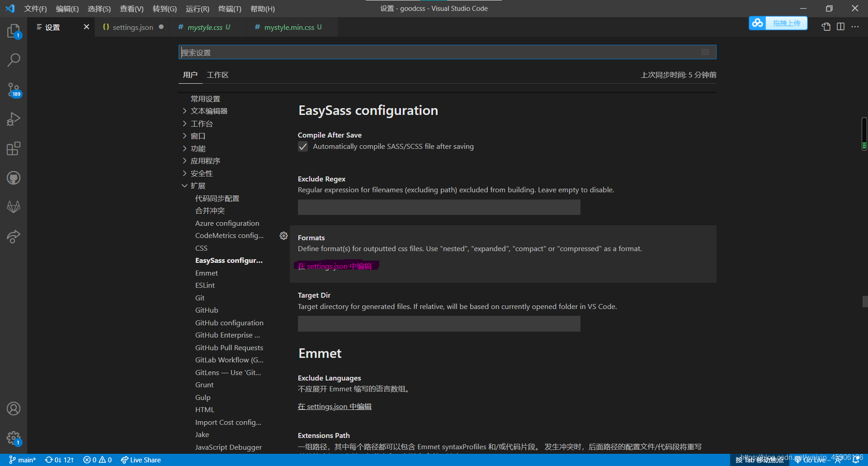Select JavaScript Debugger in settings tree
This screenshot has width=868, height=466.
pyautogui.click(x=228, y=447)
